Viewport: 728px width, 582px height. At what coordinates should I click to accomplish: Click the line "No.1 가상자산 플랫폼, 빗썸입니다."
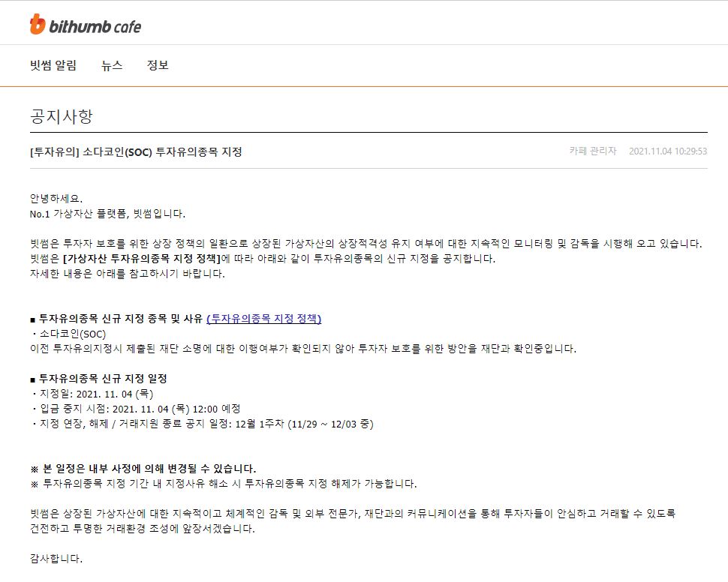(x=107, y=214)
